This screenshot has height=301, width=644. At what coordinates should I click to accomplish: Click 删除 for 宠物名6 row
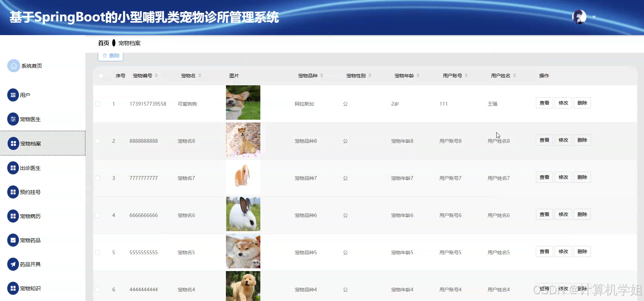point(582,214)
